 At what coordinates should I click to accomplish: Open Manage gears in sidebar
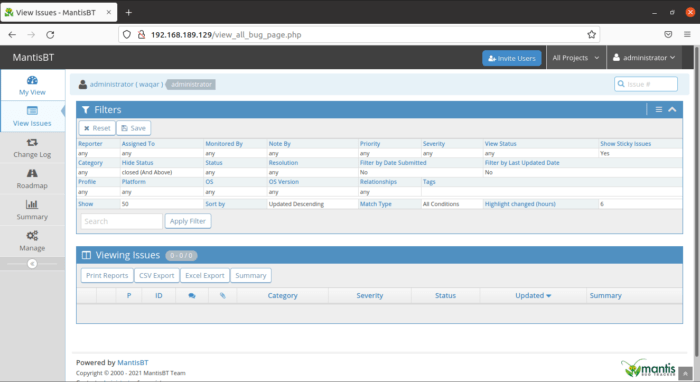pos(32,241)
